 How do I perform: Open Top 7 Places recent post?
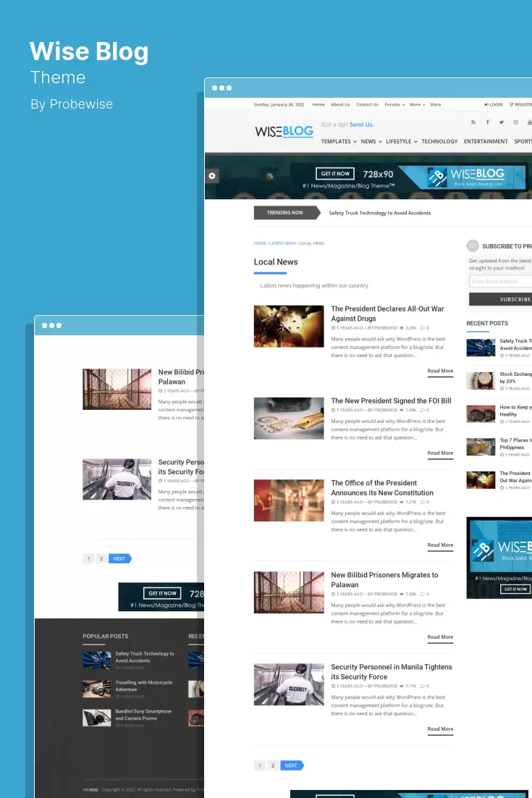click(515, 444)
